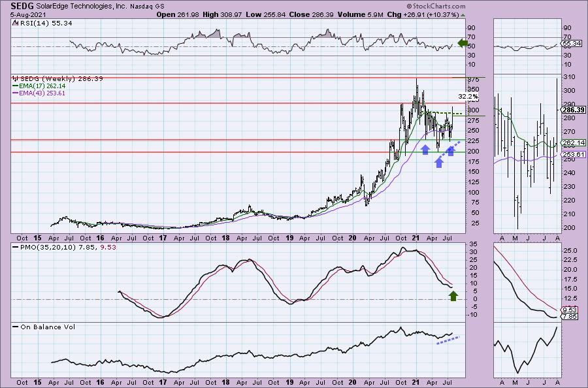The height and width of the screenshot is (388, 588).
Task: Click the On Balance Vol panel label
Action: 44,327
